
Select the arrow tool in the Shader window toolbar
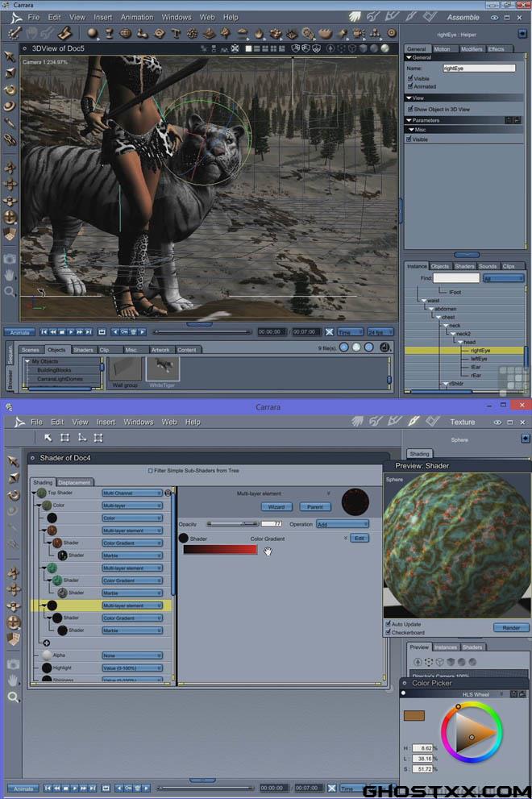48,437
